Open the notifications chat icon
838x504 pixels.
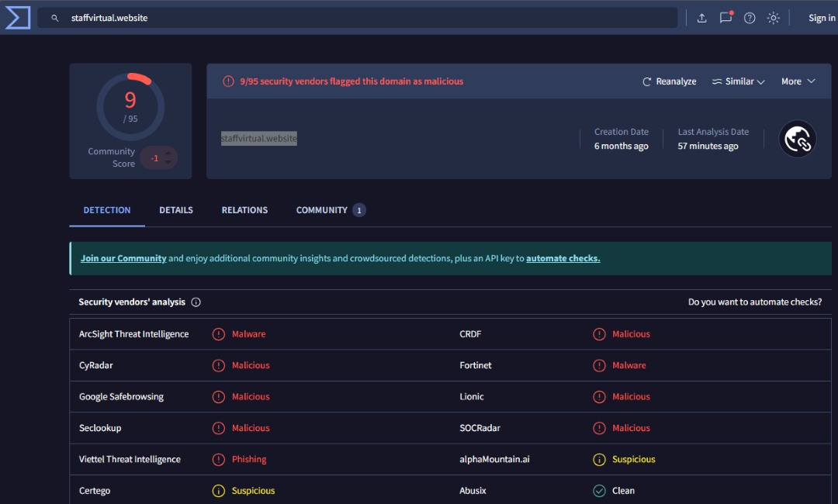[725, 18]
